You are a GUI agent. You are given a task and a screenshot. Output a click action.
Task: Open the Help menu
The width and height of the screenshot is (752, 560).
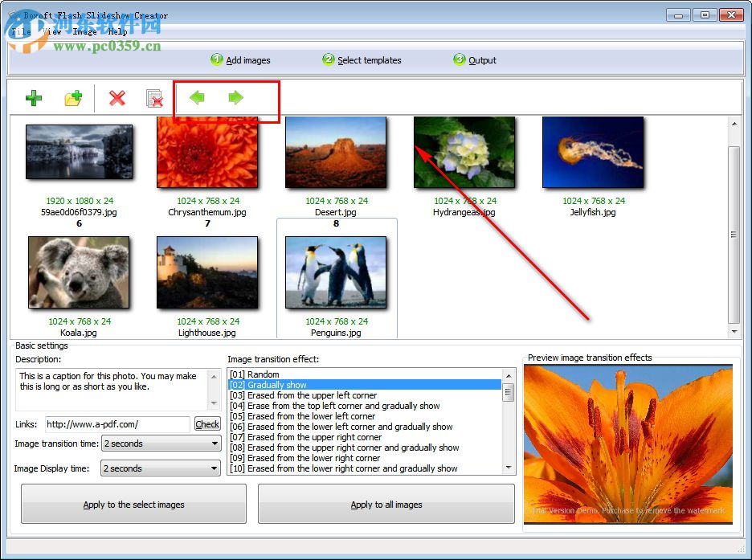coord(117,31)
